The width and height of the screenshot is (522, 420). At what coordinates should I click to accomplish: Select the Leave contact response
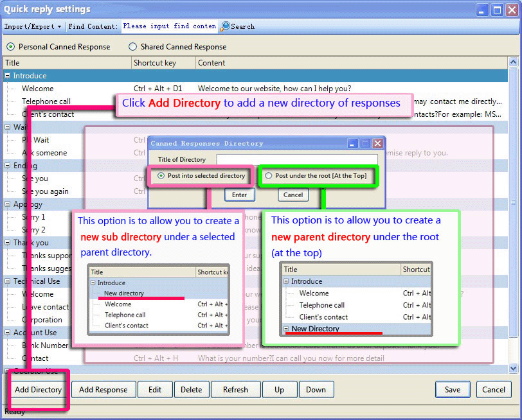(x=45, y=307)
